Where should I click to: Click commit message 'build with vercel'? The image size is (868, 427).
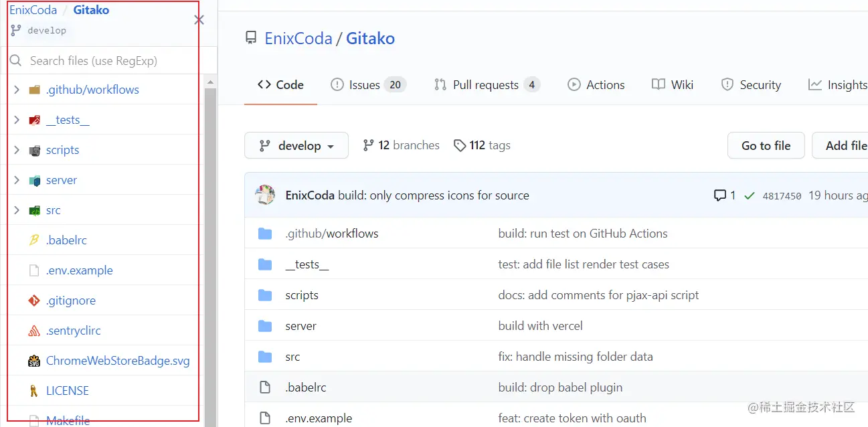[541, 326]
